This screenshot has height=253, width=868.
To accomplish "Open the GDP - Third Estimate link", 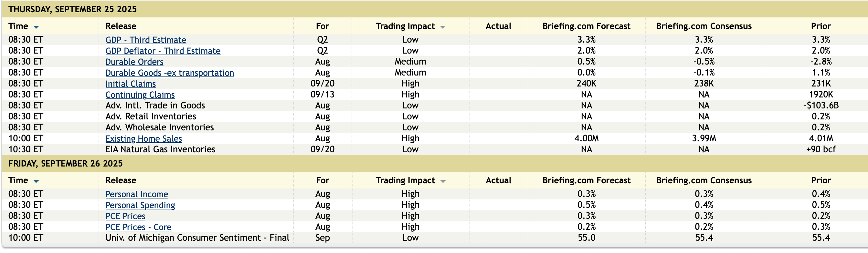I will point(145,40).
